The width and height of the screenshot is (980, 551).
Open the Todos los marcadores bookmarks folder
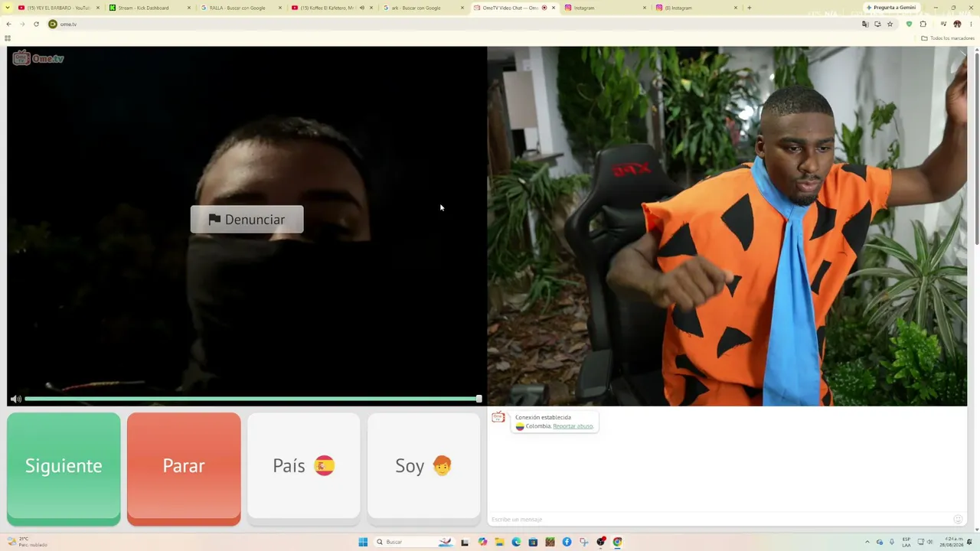[948, 38]
